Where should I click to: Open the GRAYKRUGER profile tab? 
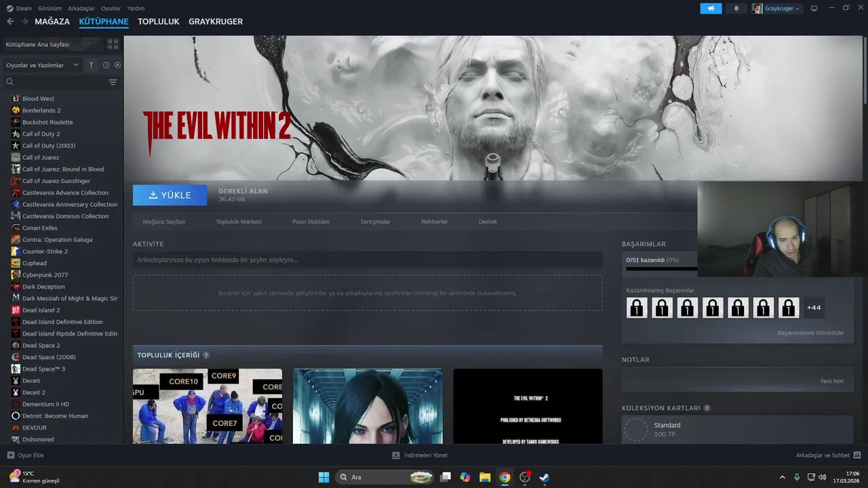(216, 22)
